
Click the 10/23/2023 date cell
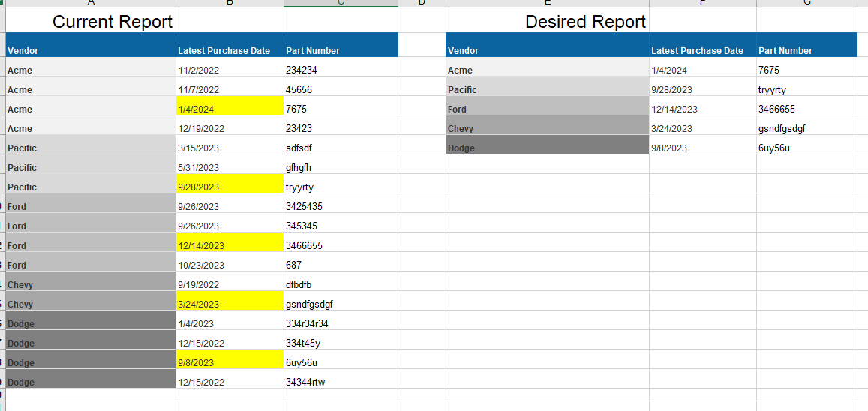coord(230,262)
